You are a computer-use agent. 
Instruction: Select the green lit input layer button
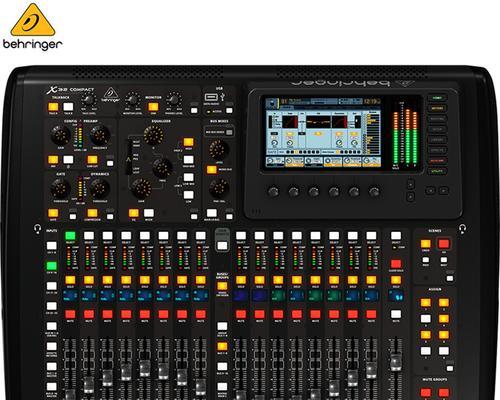[51, 266]
